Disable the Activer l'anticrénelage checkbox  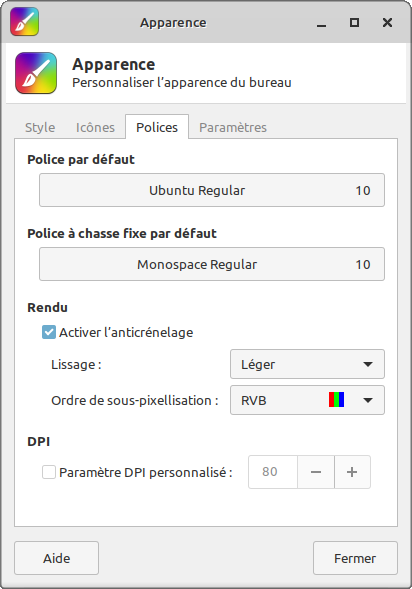[x=49, y=332]
